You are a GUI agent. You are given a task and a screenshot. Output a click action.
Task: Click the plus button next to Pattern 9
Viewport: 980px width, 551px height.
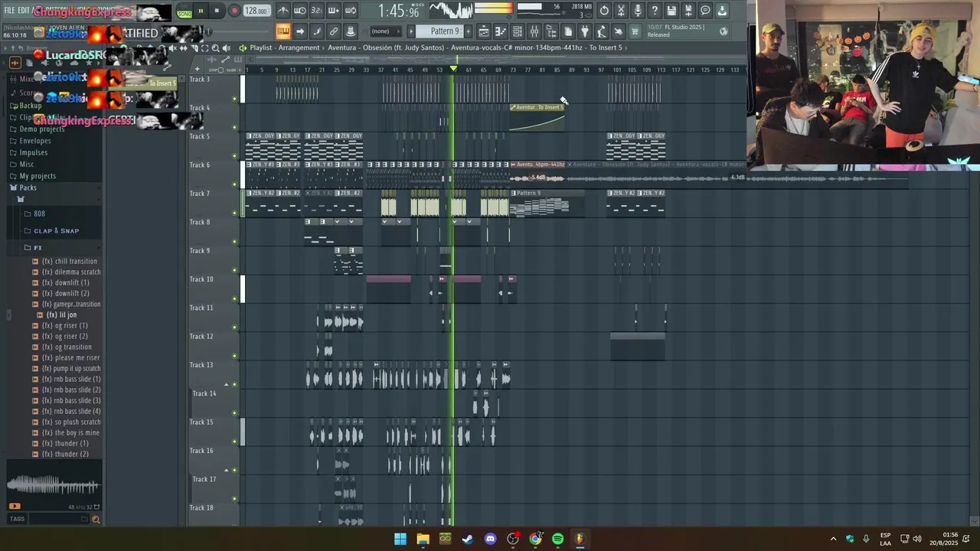tap(468, 31)
